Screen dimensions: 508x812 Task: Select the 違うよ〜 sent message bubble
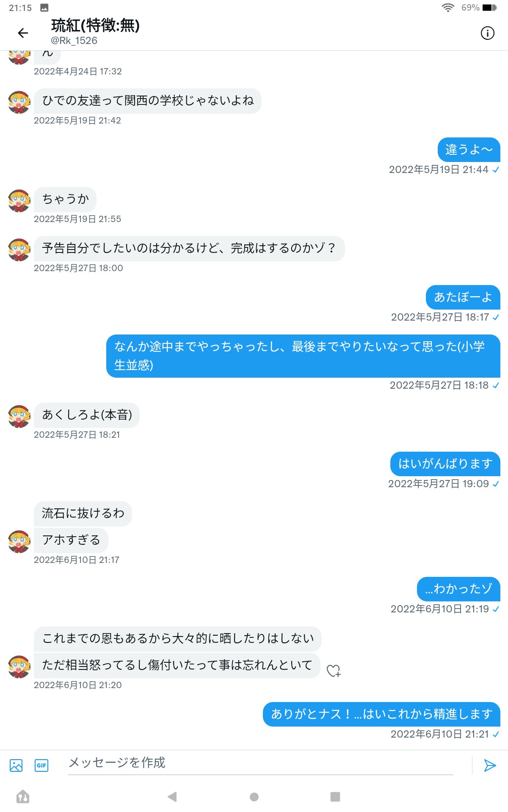[469, 150]
